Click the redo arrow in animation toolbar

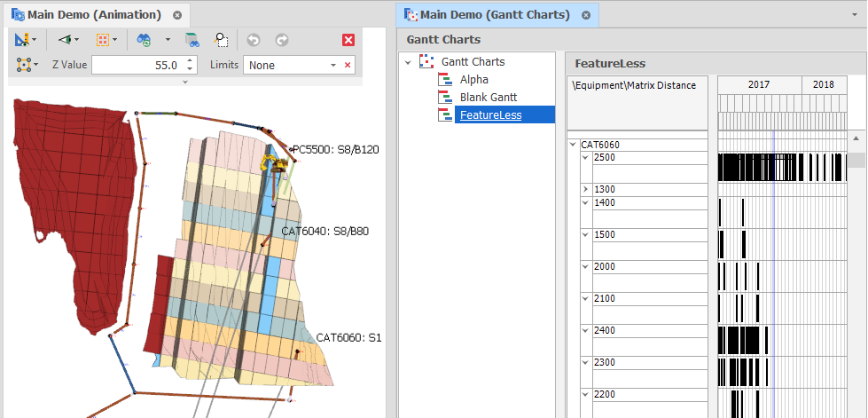tap(281, 40)
